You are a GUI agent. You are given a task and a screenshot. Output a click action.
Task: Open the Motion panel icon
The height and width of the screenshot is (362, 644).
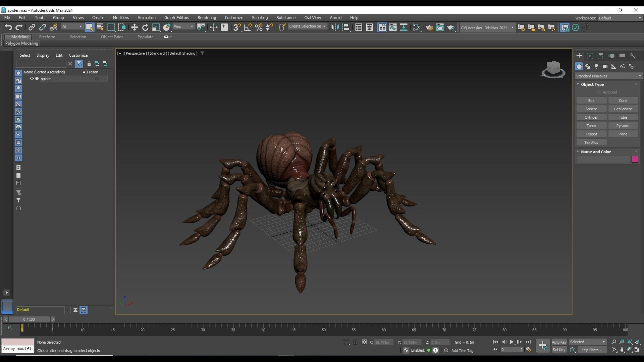click(x=611, y=56)
